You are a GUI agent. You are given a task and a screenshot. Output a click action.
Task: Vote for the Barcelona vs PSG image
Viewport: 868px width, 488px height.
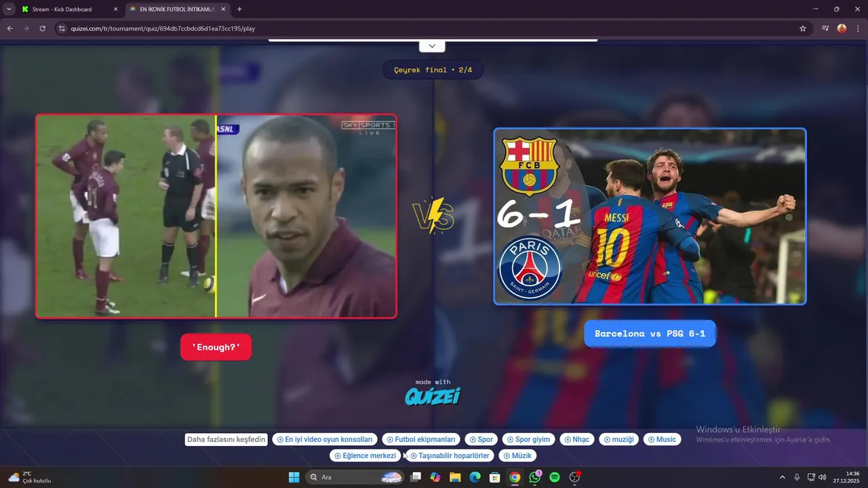650,216
